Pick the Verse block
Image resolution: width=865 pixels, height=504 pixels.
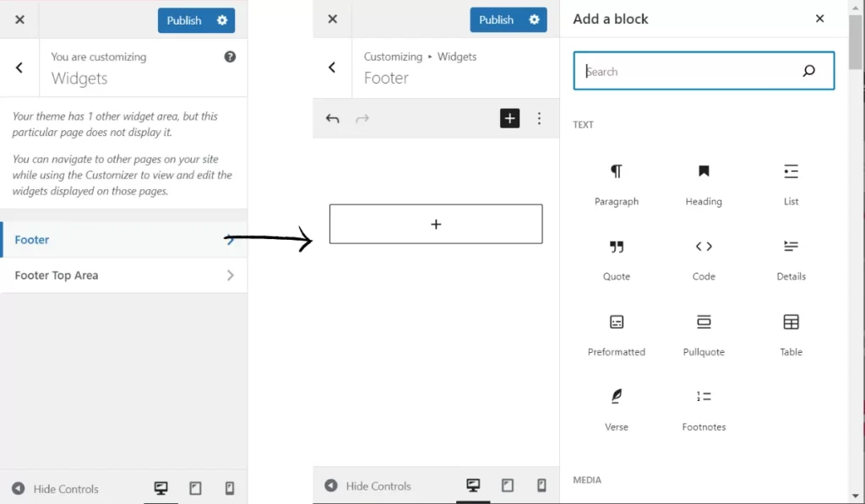click(617, 408)
